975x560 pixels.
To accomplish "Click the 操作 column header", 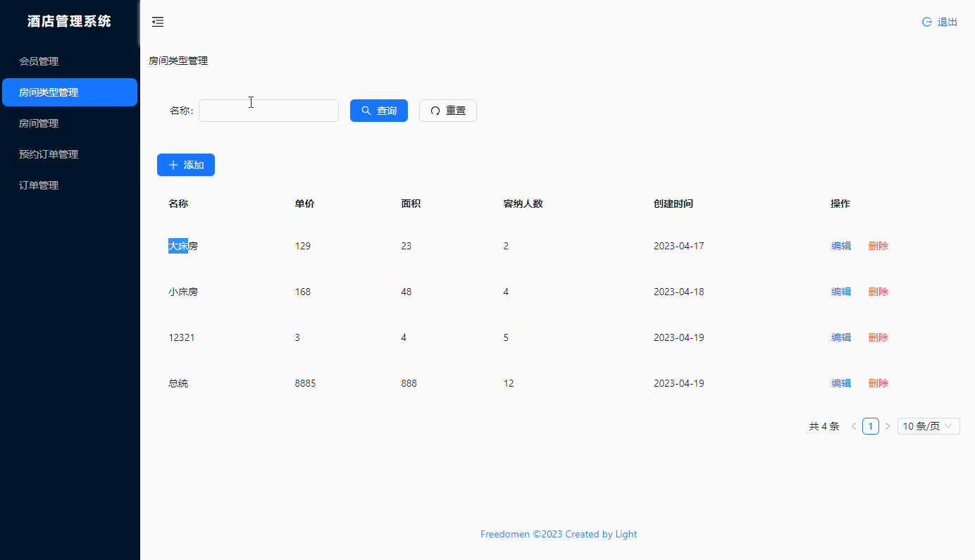I will 840,204.
